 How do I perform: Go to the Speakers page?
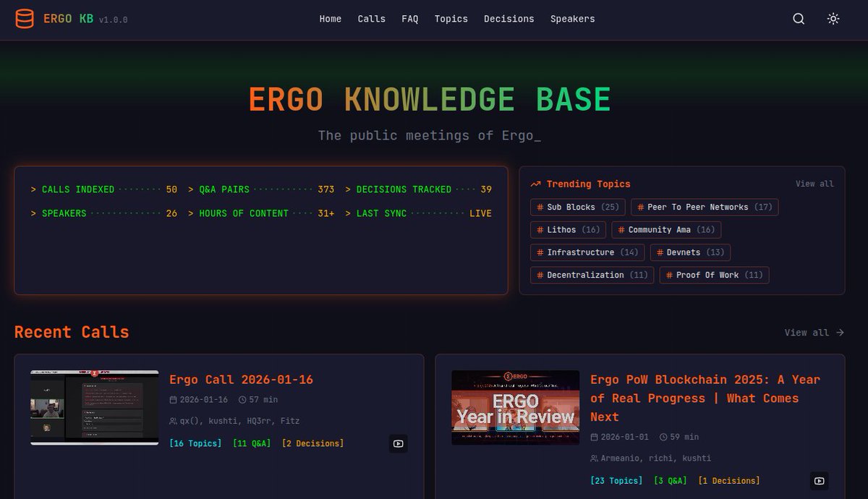point(572,19)
